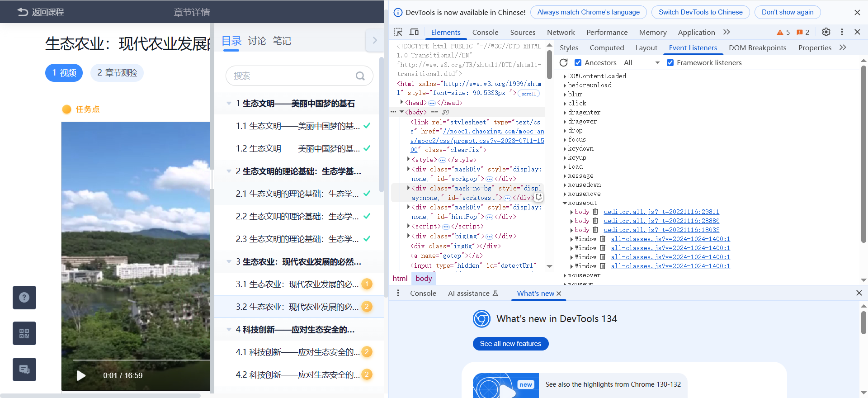Screen dimensions: 868x398
Task: Select the inspect element picker icon
Action: coord(398,32)
